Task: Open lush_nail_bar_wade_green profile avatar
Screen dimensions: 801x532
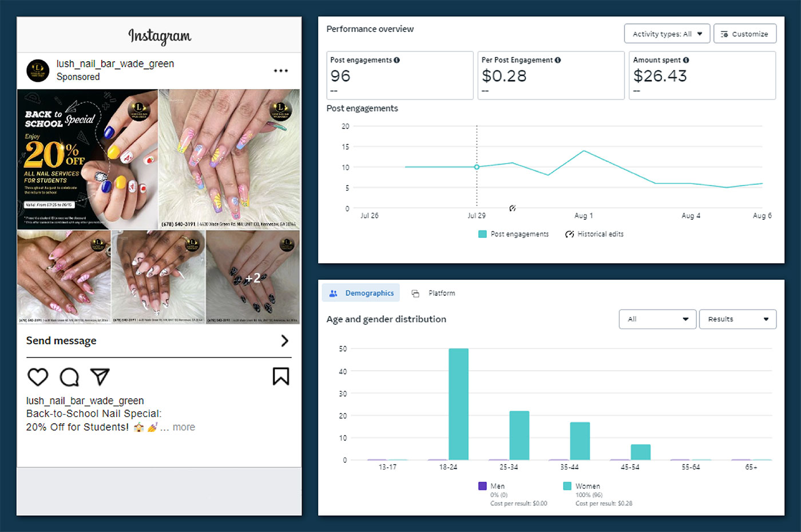Action: pyautogui.click(x=38, y=70)
